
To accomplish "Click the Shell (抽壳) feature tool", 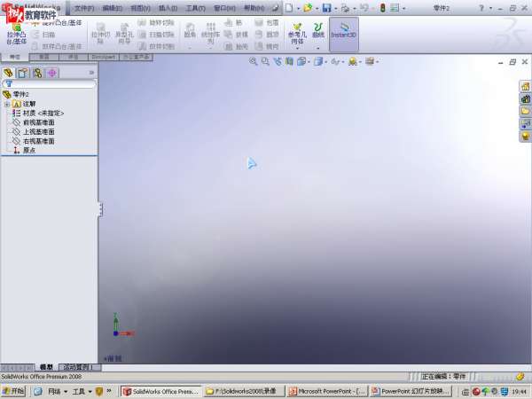I will (x=236, y=46).
